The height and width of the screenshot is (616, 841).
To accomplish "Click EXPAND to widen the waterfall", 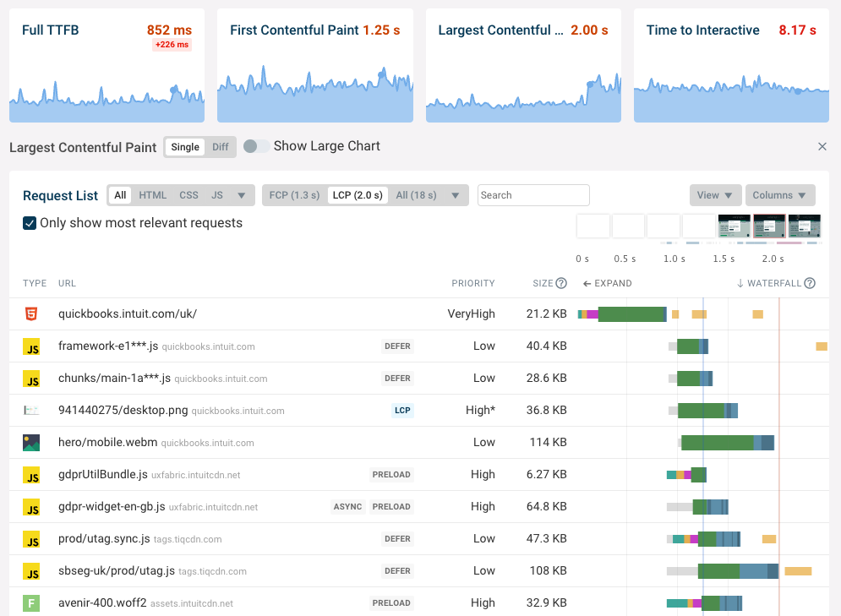I will tap(607, 283).
